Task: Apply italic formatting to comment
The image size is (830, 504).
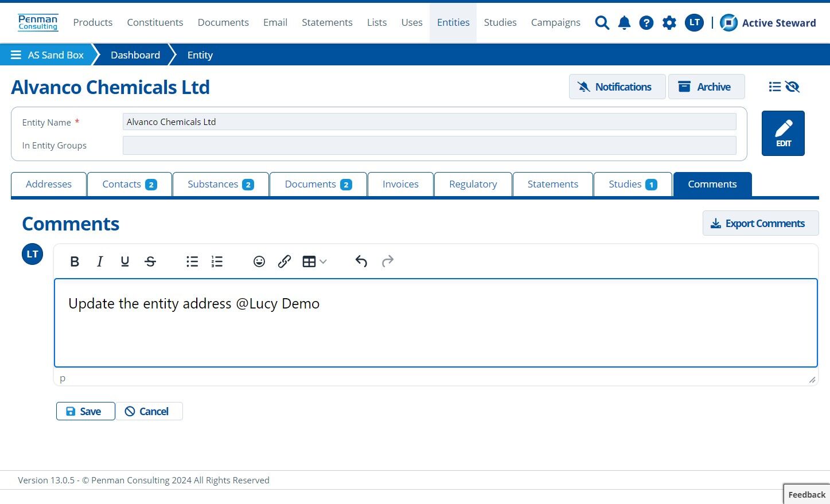Action: 100,261
